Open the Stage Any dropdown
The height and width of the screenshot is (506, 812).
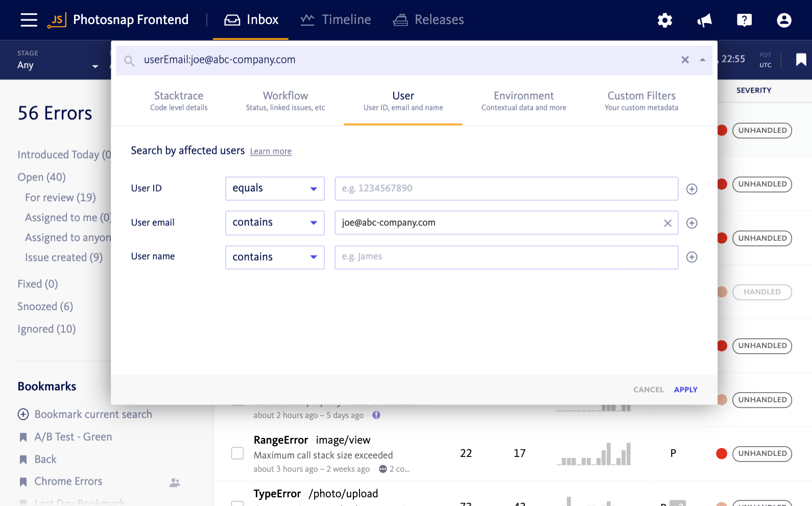pos(58,60)
